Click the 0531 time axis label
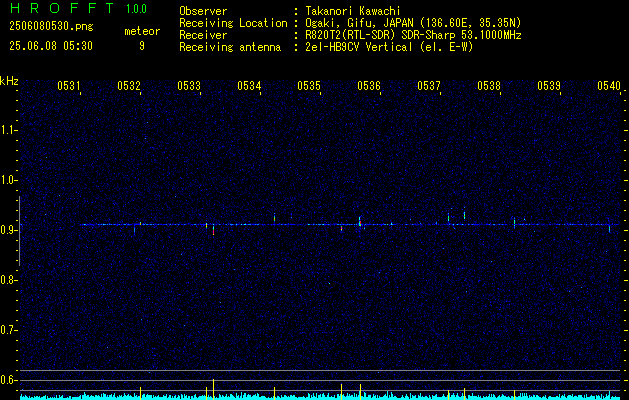Screen dimensions: 629x400 click(x=69, y=85)
